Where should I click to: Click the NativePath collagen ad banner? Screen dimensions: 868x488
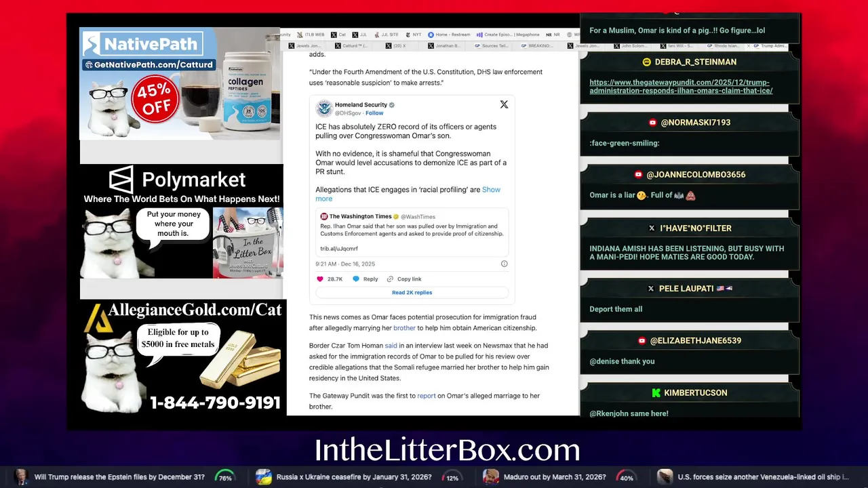click(x=180, y=83)
